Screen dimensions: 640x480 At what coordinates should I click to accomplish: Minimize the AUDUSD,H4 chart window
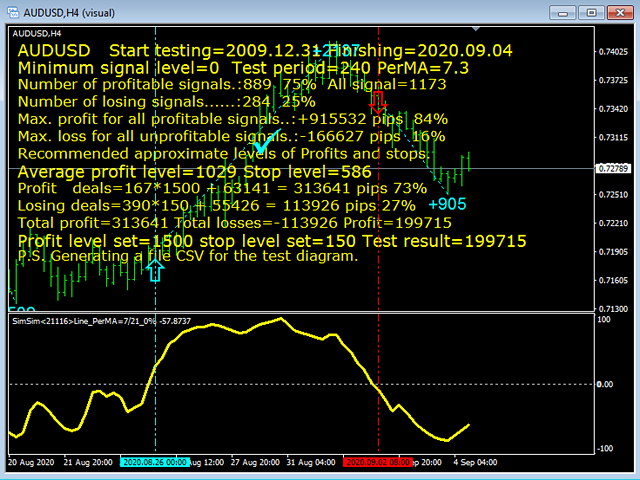pyautogui.click(x=563, y=13)
